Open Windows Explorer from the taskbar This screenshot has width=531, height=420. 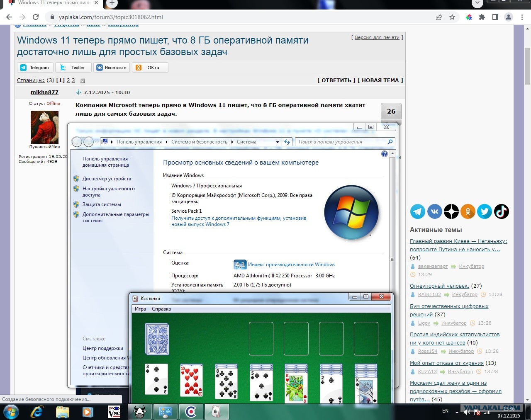(x=63, y=412)
